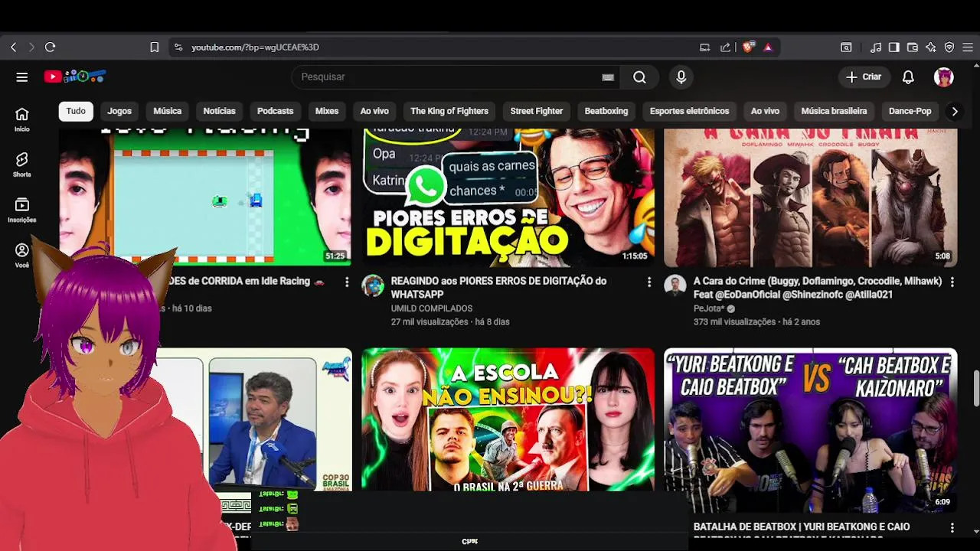Click the UMILD COMPILADOS channel avatar

pyautogui.click(x=373, y=285)
